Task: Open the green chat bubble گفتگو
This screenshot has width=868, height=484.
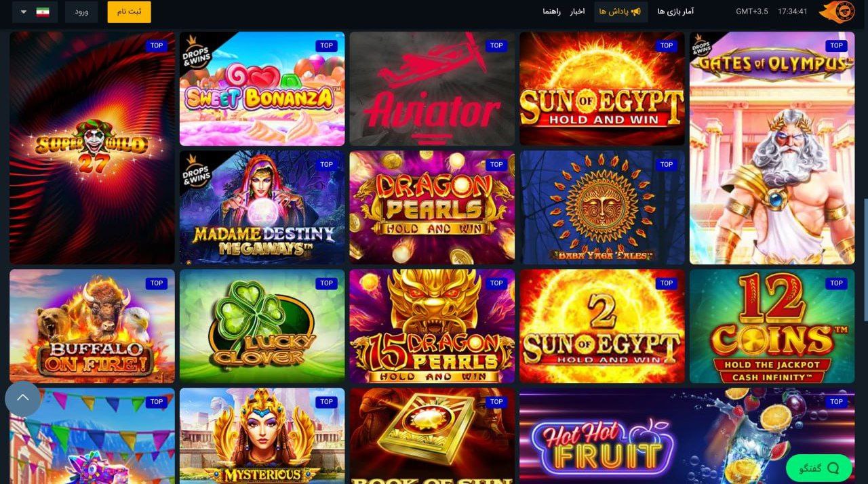Action: pos(819,468)
